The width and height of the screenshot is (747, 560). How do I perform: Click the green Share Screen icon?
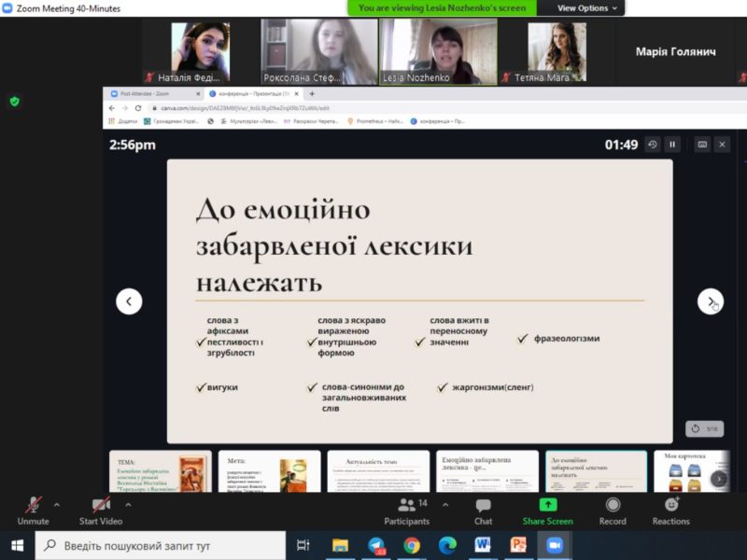point(547,505)
